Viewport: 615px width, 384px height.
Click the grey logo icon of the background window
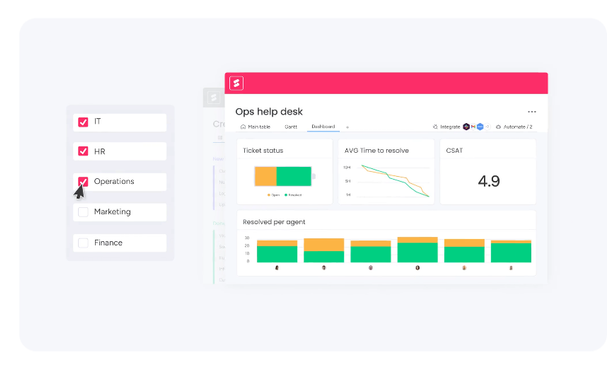(213, 97)
